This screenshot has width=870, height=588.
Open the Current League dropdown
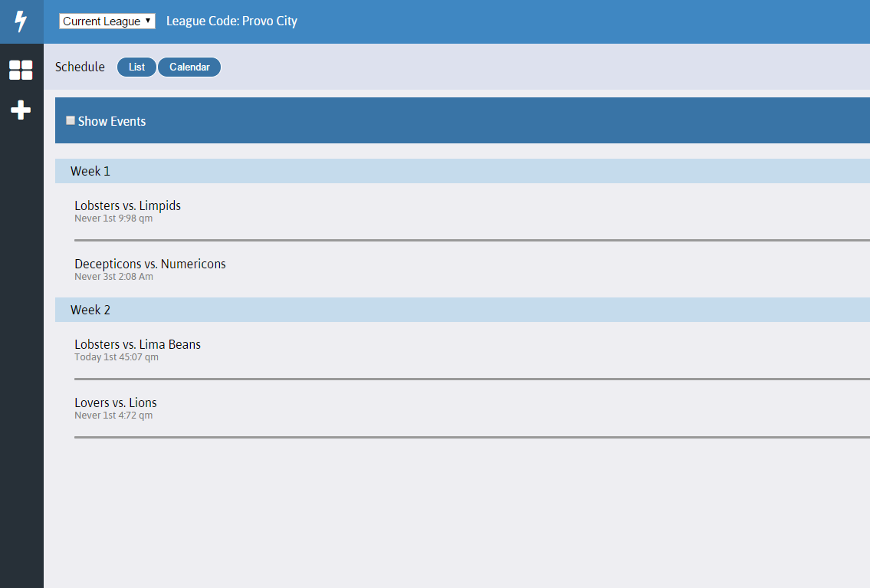click(x=107, y=21)
